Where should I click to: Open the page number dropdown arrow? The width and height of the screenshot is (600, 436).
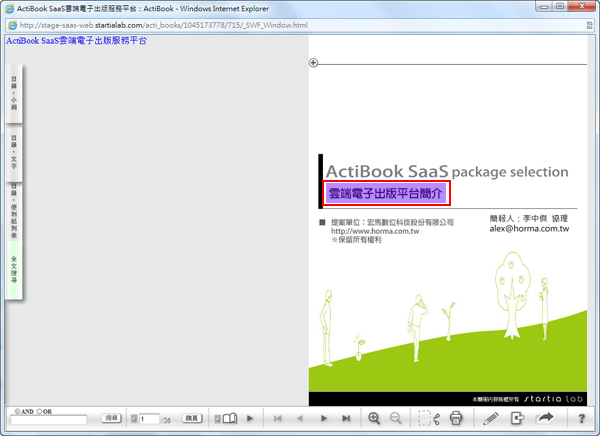134,419
